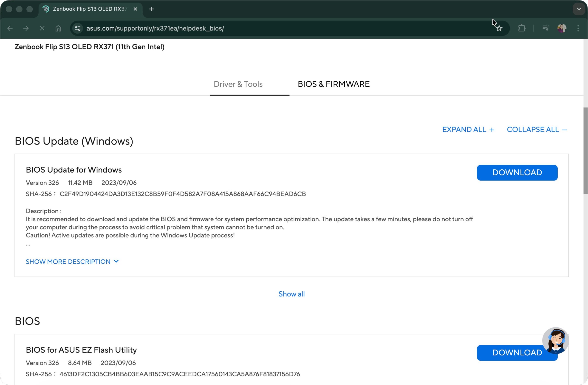Expand Show More Description
588x385 pixels.
[72, 261]
